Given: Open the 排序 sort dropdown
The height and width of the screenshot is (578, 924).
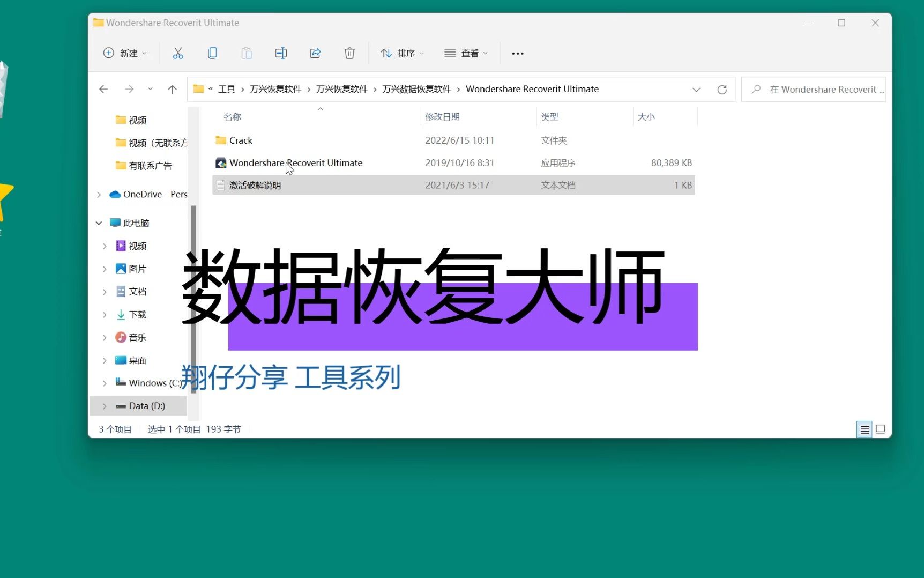Looking at the screenshot, I should point(403,53).
